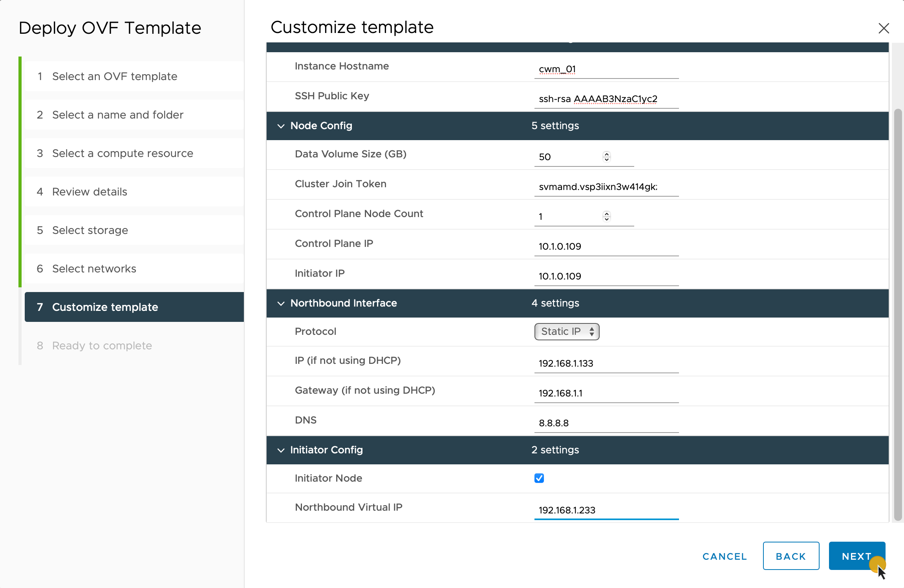Toggle the Initiator Node checkbox

point(539,478)
